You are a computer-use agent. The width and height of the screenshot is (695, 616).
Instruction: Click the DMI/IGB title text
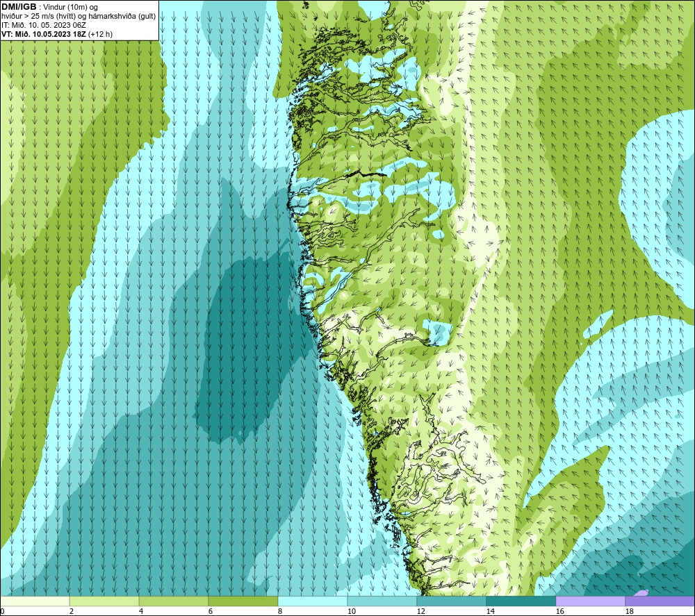coord(19,7)
